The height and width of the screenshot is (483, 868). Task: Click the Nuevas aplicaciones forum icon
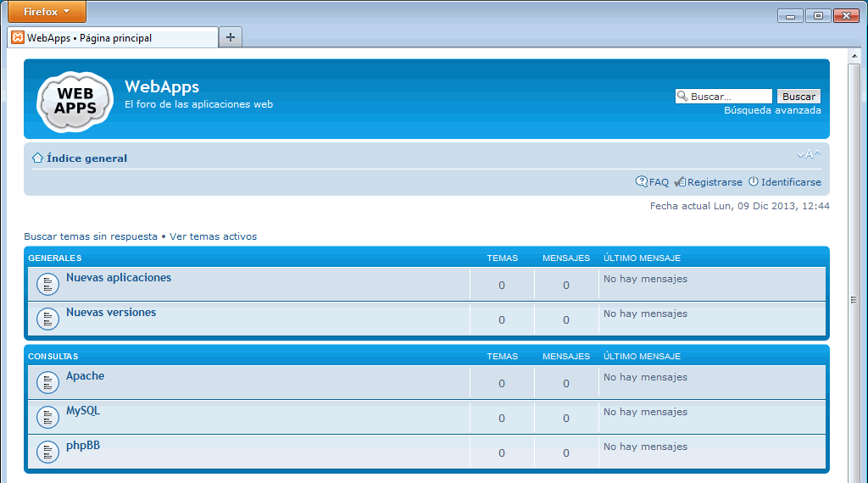click(47, 285)
